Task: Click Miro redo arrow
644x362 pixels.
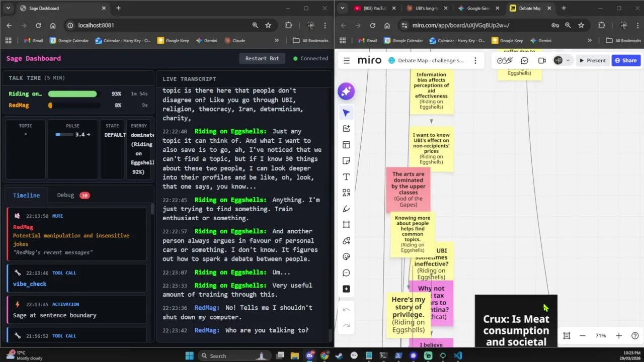Action: (346, 326)
